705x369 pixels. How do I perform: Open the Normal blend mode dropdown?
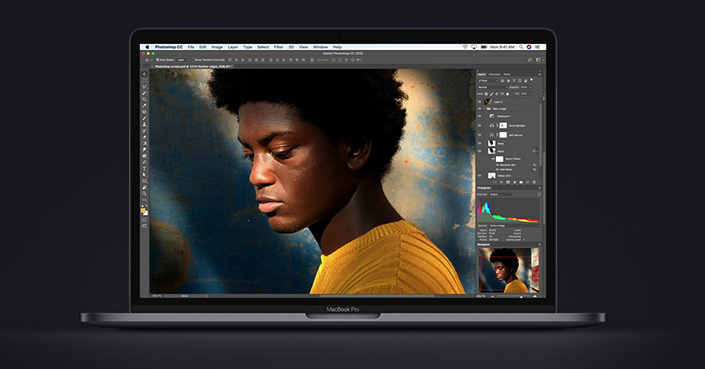point(492,87)
